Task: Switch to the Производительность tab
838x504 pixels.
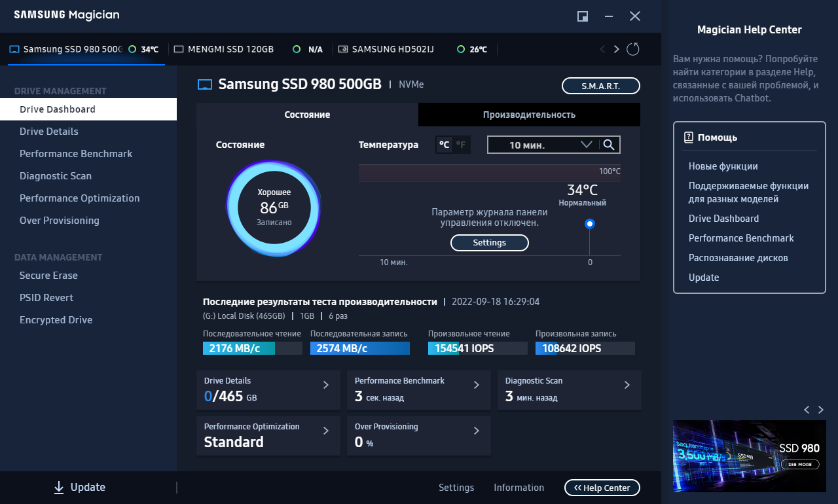Action: coord(529,115)
